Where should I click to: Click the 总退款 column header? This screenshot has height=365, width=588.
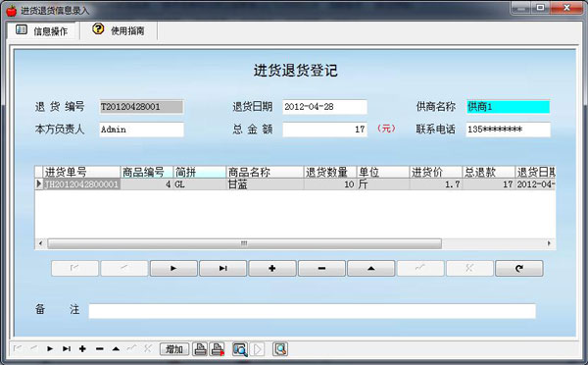(489, 172)
